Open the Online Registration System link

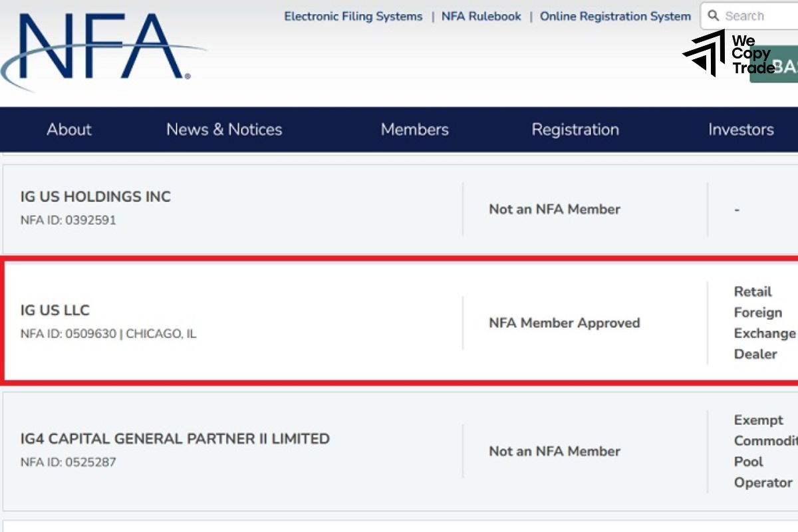(x=614, y=16)
